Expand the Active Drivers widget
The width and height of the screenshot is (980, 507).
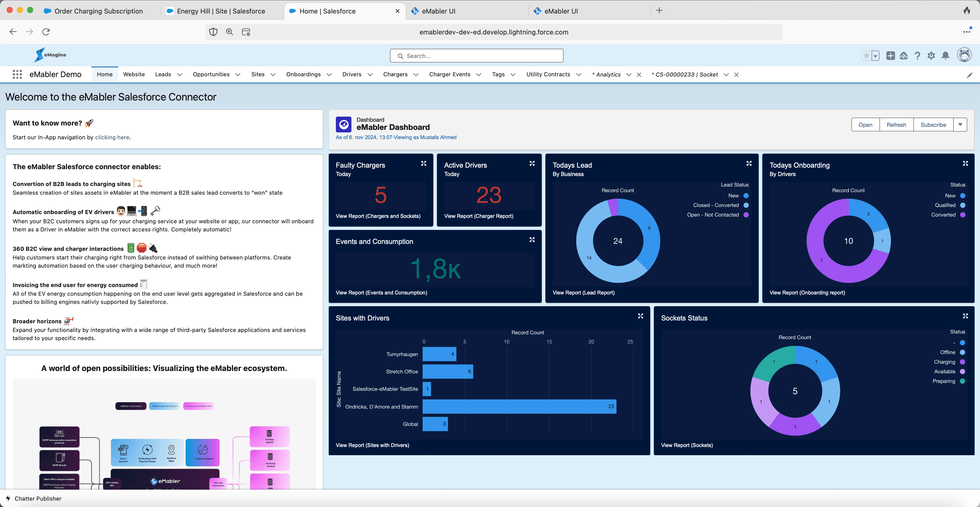[x=532, y=164]
